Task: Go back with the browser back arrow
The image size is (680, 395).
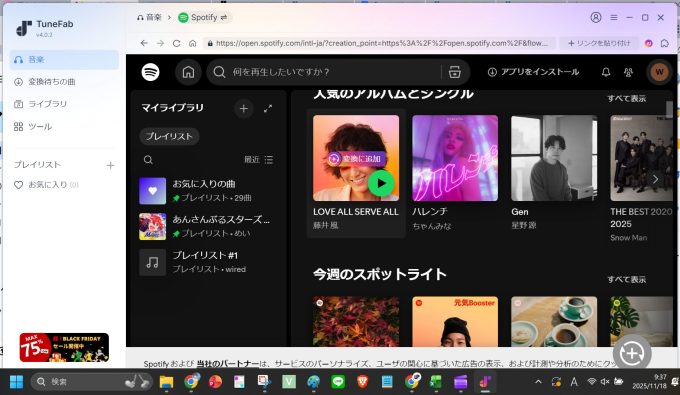Action: 144,43
